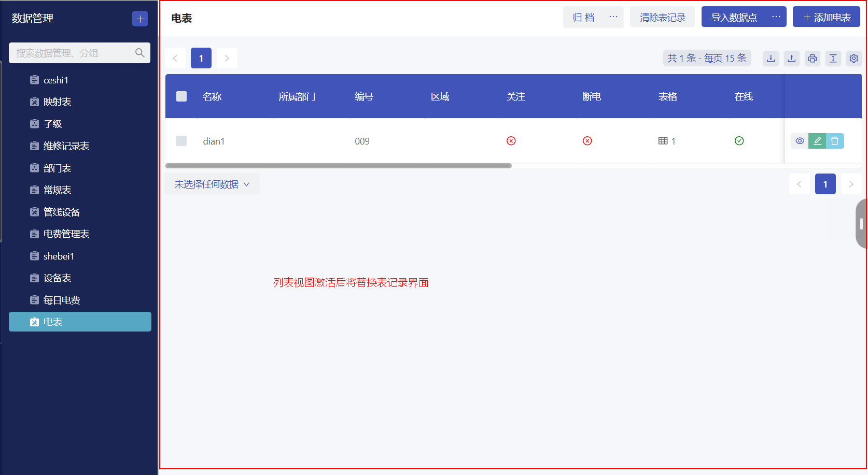View dian1 row with eye icon
Screen dimensions: 868x475
800,141
